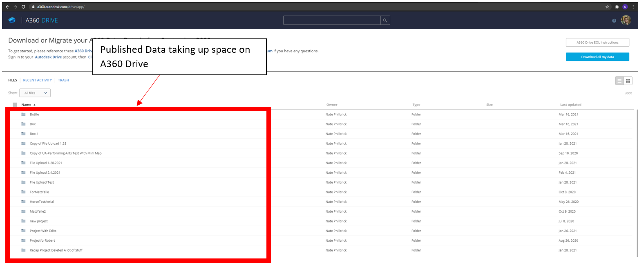Viewport: 644px width, 265px height.
Task: Open the Box-1 folder name
Action: [34, 134]
